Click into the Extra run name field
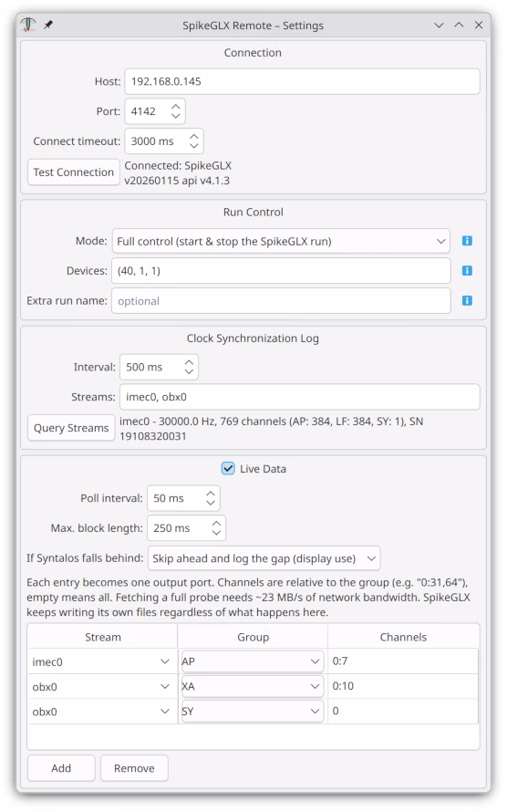The image size is (507, 812). (x=281, y=301)
